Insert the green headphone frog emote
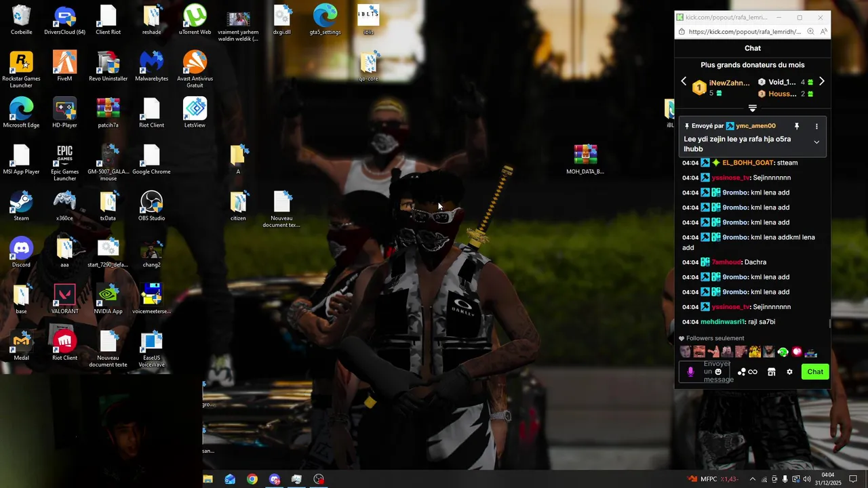The image size is (868, 488). coord(783,352)
